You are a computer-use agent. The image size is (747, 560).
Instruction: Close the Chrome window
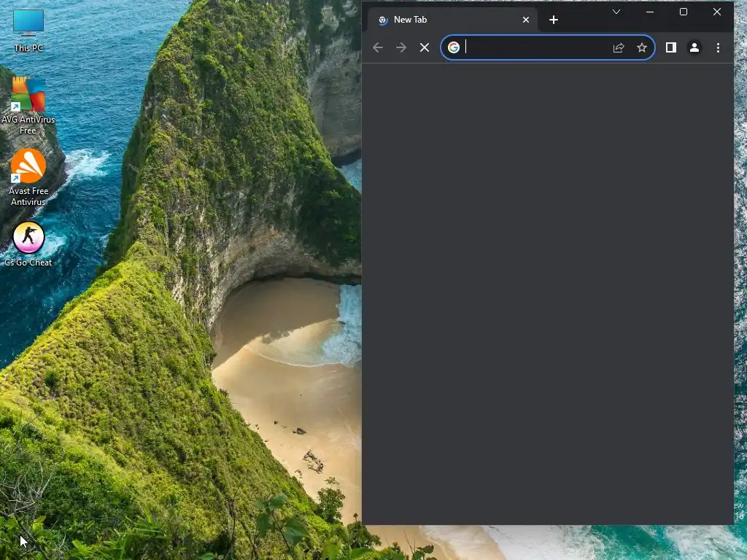[717, 12]
